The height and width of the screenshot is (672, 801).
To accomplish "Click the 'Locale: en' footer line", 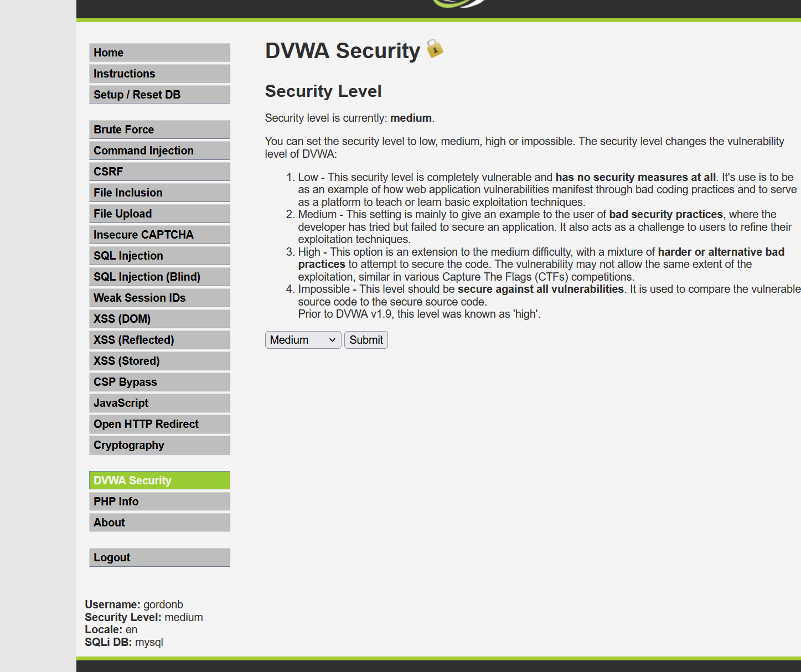I will [111, 629].
